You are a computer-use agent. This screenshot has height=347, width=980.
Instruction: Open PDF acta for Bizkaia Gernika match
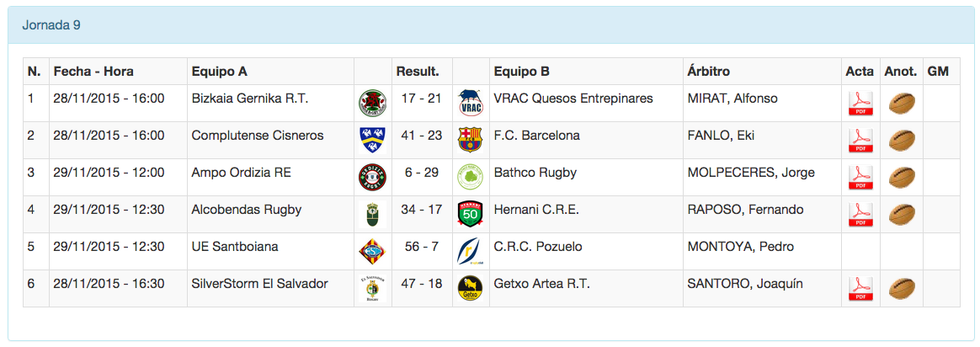click(860, 104)
